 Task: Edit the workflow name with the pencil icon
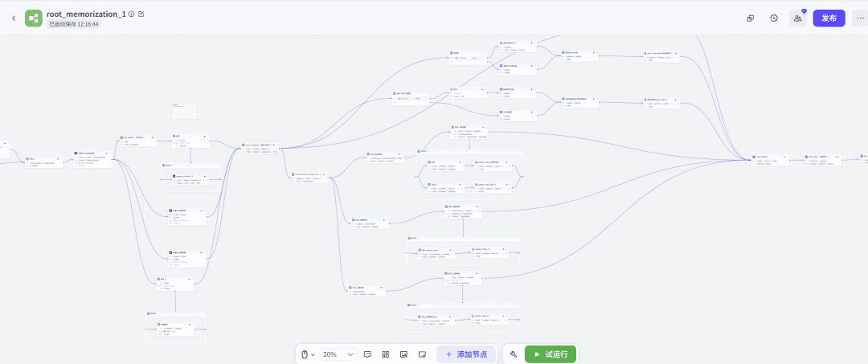coord(142,14)
